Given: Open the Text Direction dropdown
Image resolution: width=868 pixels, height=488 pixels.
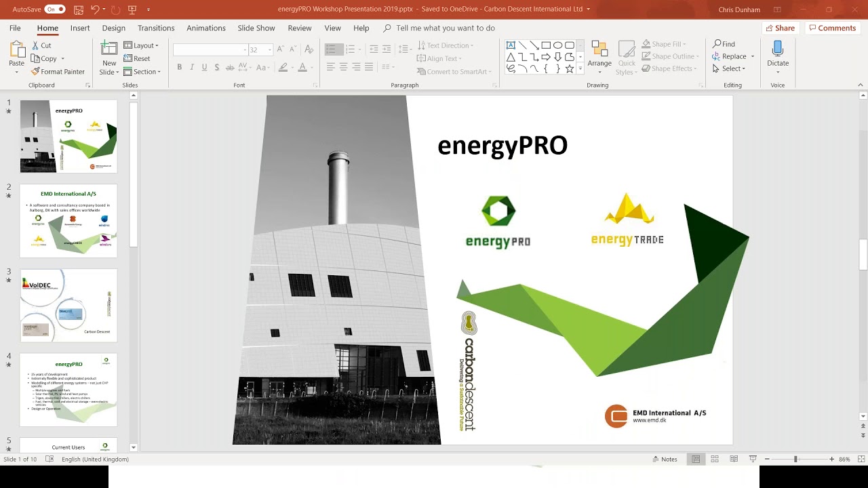Looking at the screenshot, I should 446,45.
